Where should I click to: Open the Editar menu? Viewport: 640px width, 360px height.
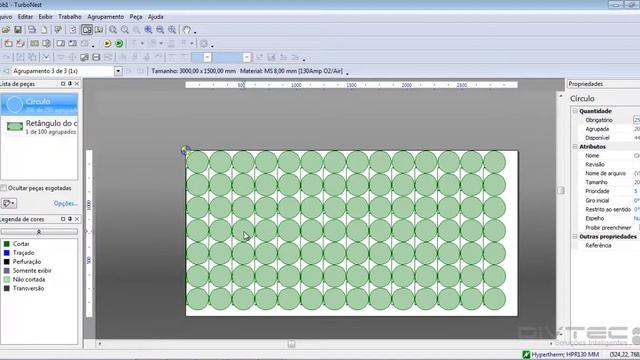[25, 17]
